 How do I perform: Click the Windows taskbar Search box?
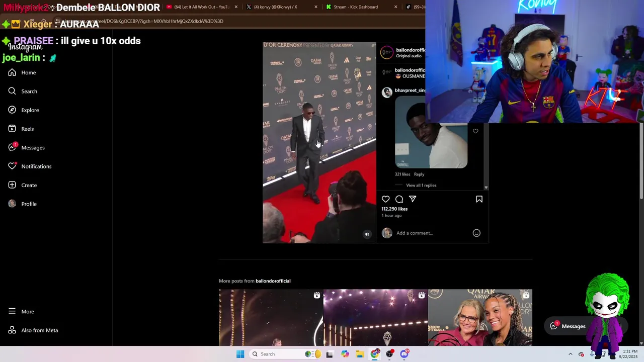[285, 354]
